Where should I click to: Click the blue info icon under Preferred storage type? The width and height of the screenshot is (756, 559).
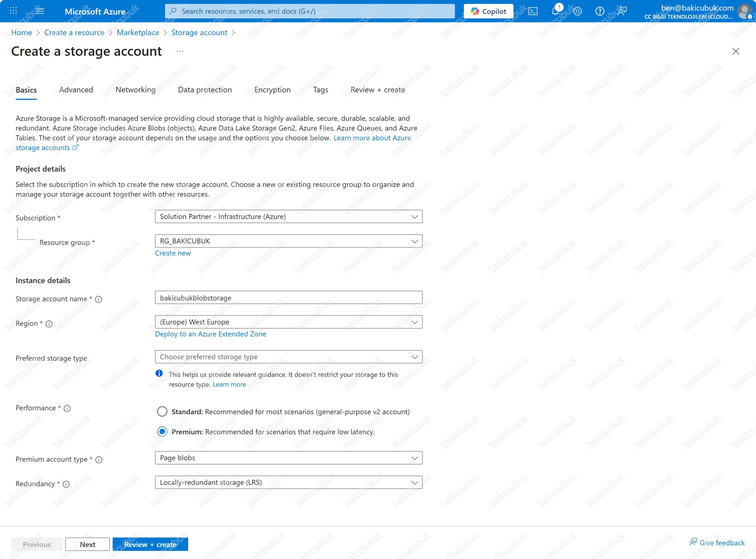[x=159, y=373]
